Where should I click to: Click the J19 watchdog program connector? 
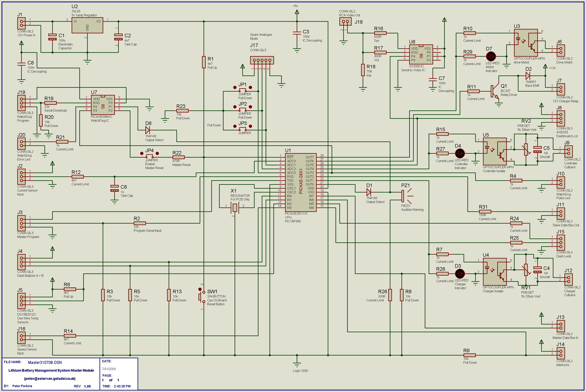coord(22,103)
